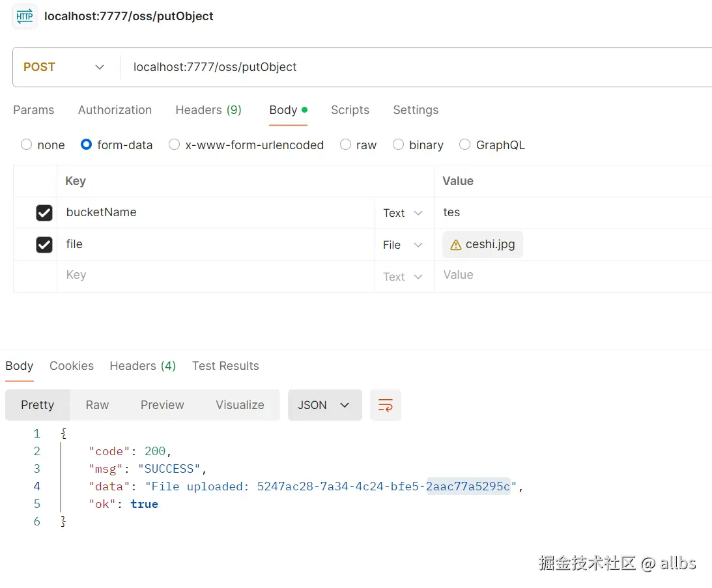
Task: Select the binary body radio
Action: tap(398, 145)
